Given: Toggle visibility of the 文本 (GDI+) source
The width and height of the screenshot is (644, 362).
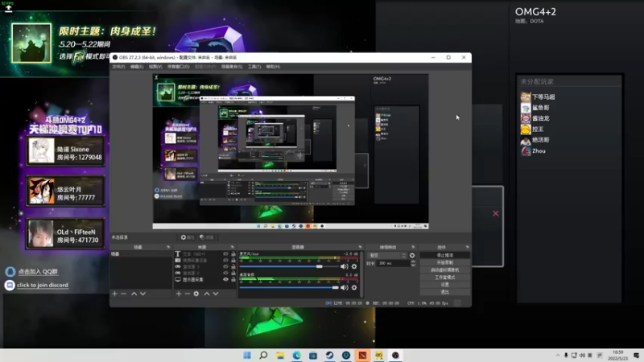Looking at the screenshot, I should [225, 254].
